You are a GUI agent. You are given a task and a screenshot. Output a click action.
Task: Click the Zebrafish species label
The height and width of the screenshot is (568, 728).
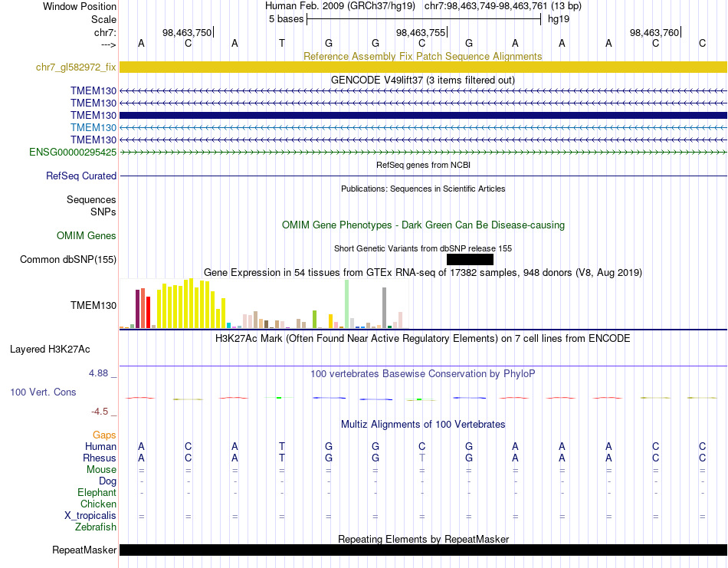(x=96, y=527)
